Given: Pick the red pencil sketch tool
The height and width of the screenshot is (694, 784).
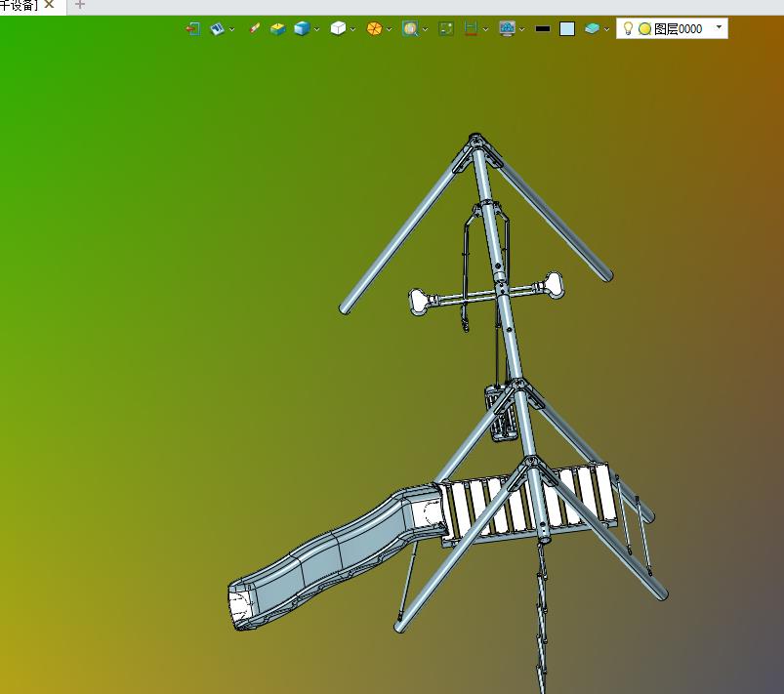Looking at the screenshot, I should 255,28.
